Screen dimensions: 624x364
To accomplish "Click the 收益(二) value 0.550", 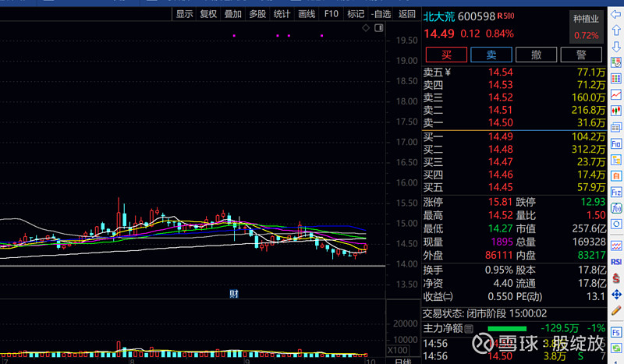I will point(500,296).
